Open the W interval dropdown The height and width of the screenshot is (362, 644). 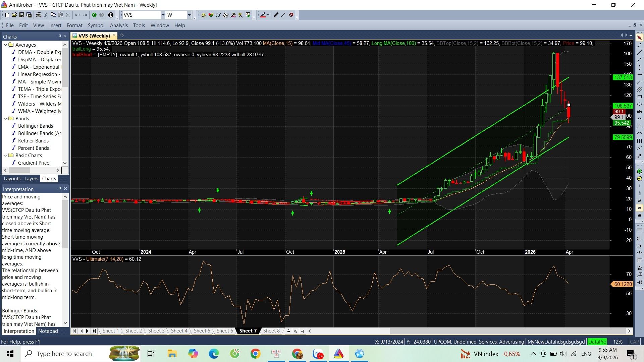click(x=189, y=15)
